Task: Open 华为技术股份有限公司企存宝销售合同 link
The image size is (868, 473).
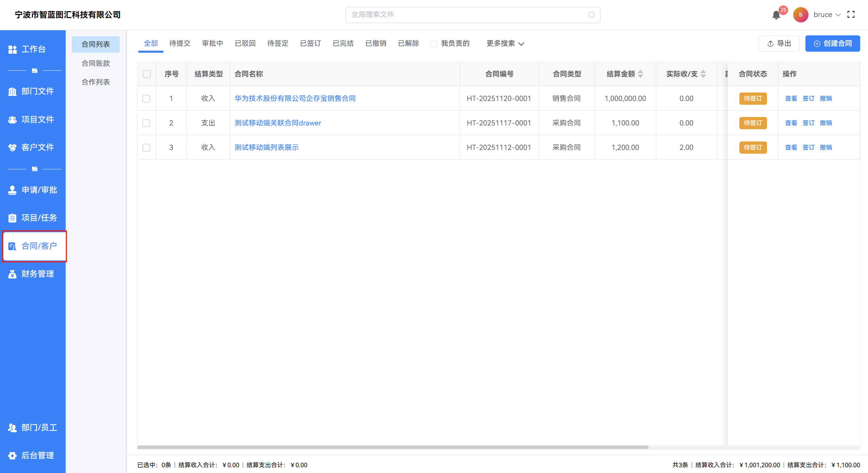Action: (295, 98)
